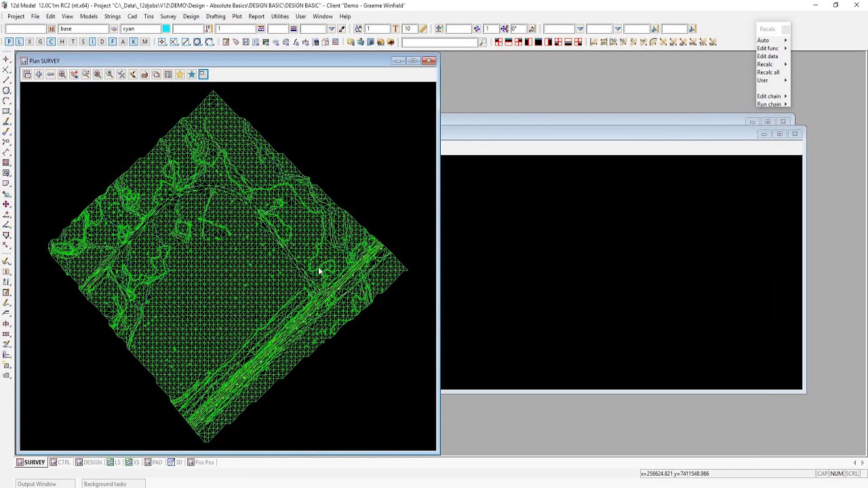Viewport: 868px width, 488px height.
Task: Open the Utilities menu
Action: pos(280,16)
